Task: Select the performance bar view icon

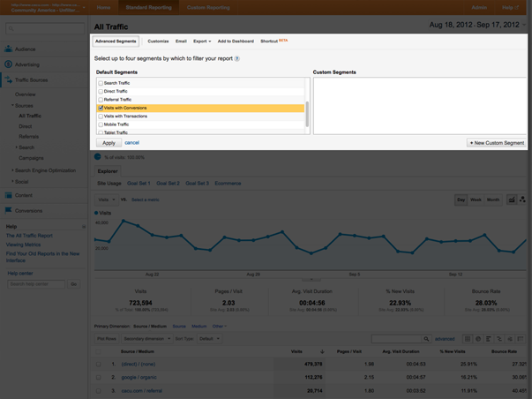Action: pyautogui.click(x=488, y=339)
